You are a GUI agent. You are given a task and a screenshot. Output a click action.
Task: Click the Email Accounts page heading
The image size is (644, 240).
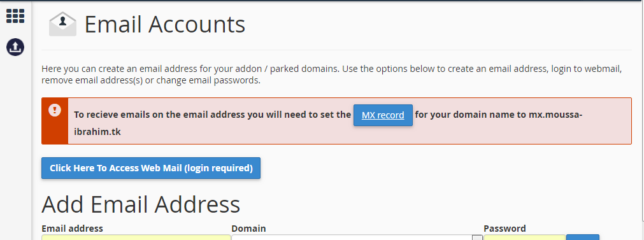pyautogui.click(x=165, y=24)
